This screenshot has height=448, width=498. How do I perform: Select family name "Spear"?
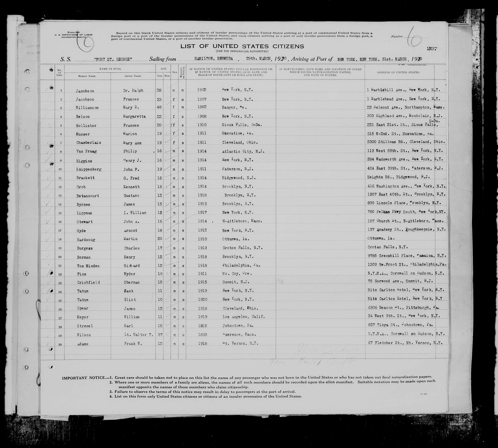click(83, 308)
